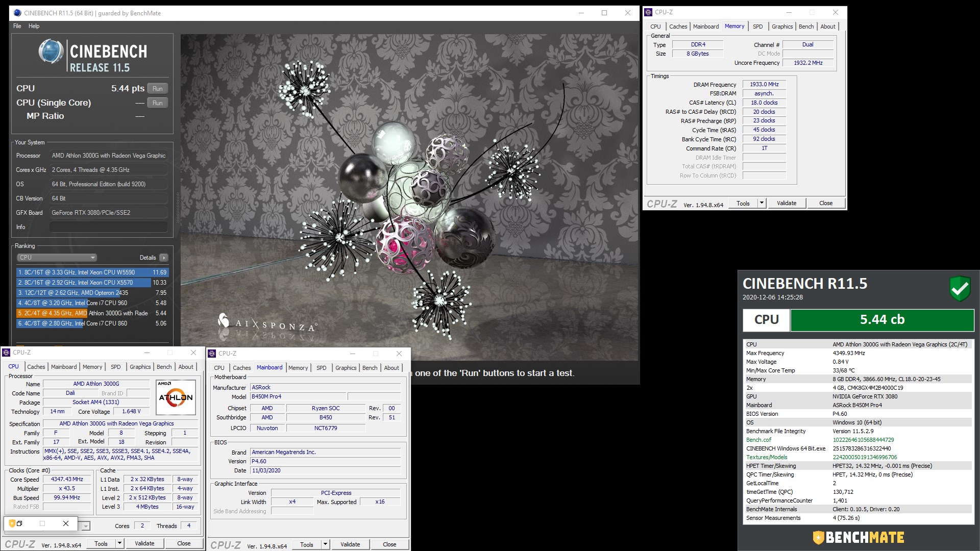Click the yellow BenchMate shield in small overlay
The height and width of the screenshot is (551, 980).
click(12, 523)
